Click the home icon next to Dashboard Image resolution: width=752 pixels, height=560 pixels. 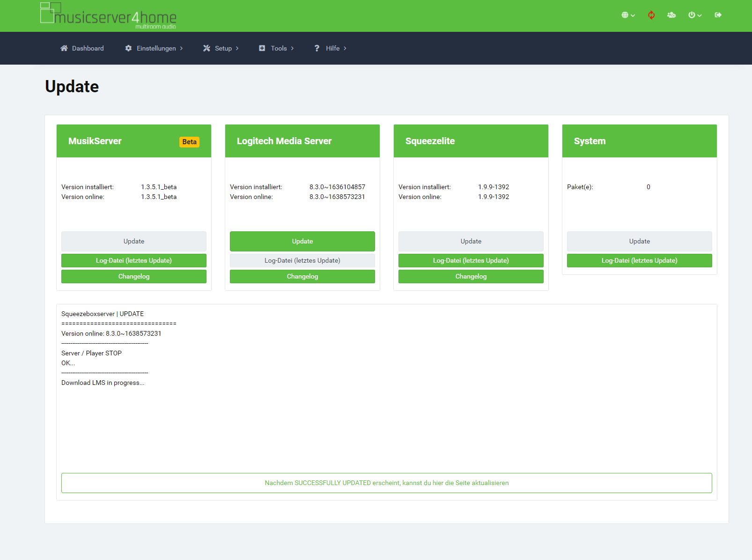[x=64, y=48]
